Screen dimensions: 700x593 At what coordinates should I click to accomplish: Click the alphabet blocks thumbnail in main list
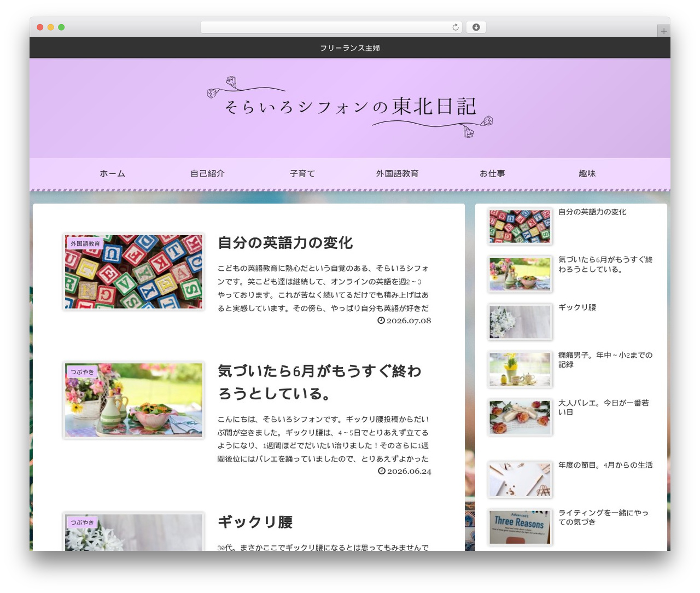click(133, 272)
